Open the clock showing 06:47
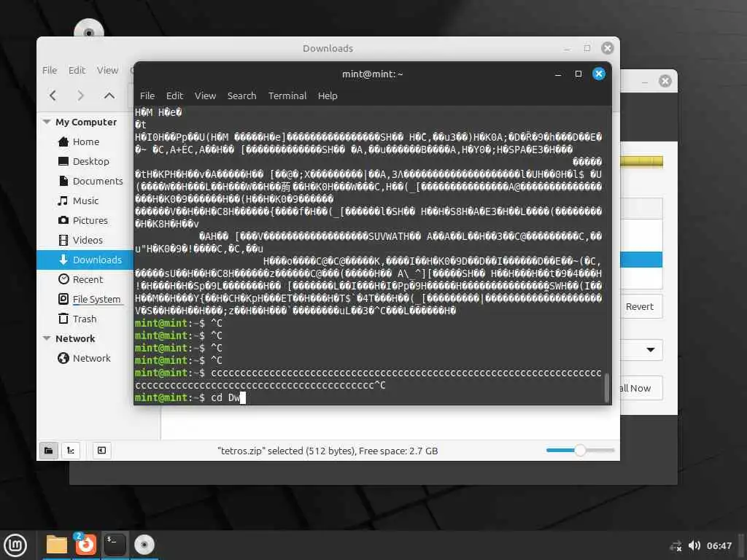The height and width of the screenshot is (560, 747). (x=719, y=545)
